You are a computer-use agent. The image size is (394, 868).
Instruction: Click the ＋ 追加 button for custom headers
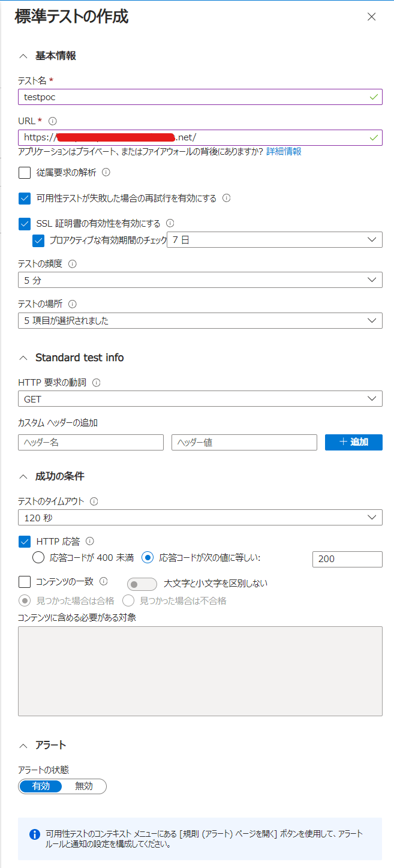point(353,442)
